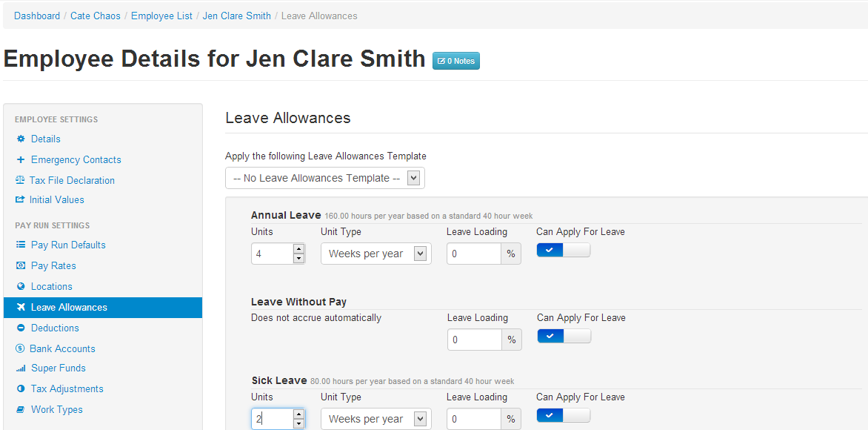Expand the Annual Leave Unit Type dropdown

[x=375, y=254]
